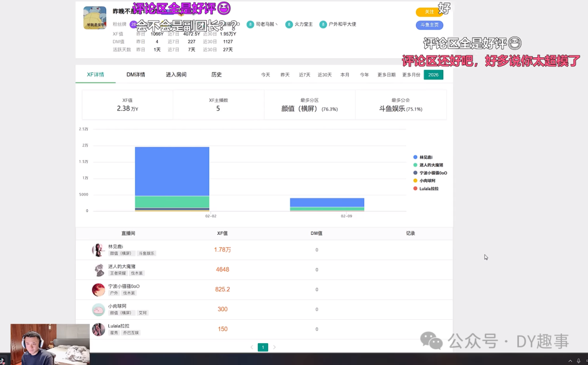
Task: Toggle the 林见鹿i blue legend marker
Action: [415, 157]
